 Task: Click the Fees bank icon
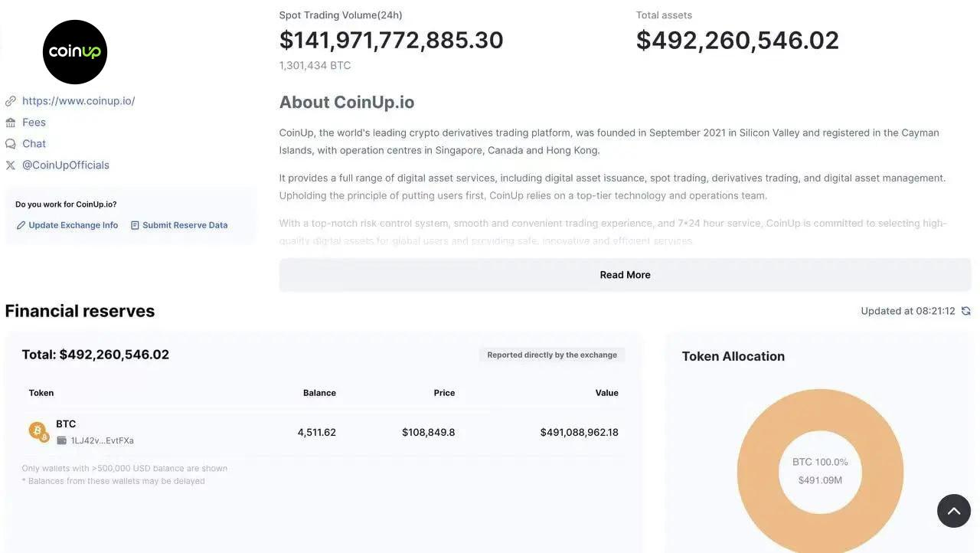[x=10, y=122]
